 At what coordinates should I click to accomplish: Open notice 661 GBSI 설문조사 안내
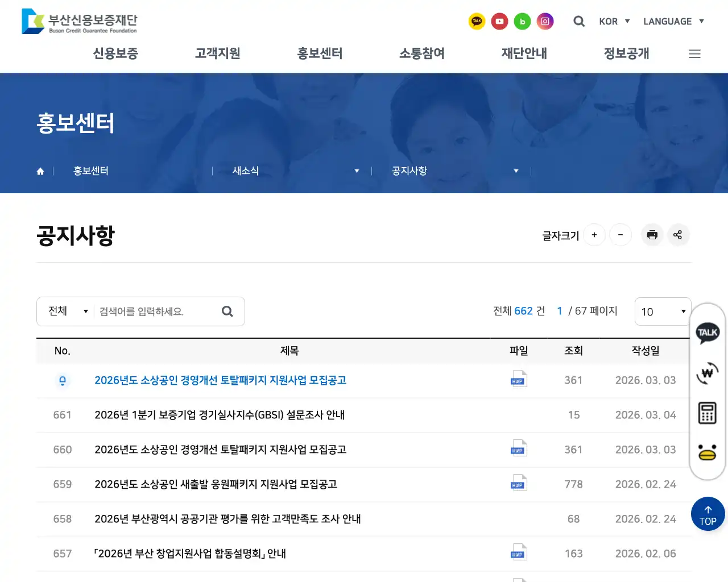220,415
